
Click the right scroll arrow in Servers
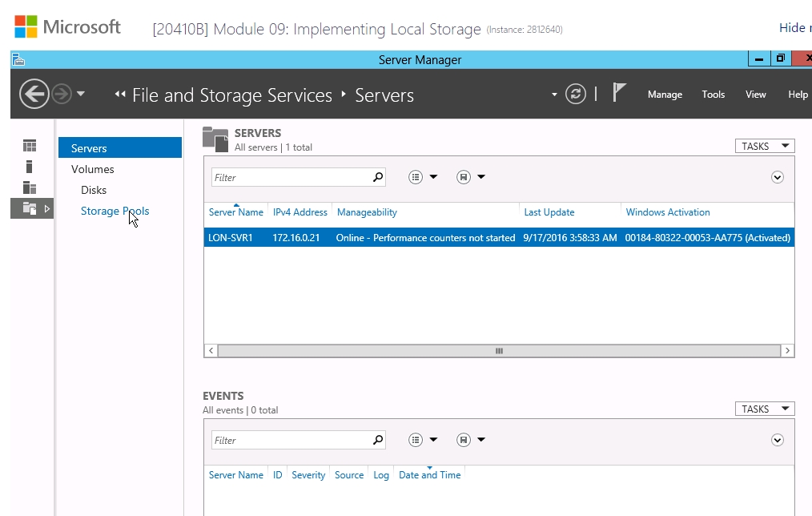coord(787,351)
